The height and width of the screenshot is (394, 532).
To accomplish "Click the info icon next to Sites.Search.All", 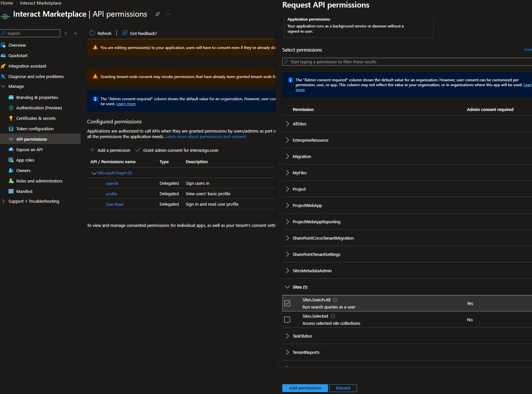I will click(x=335, y=300).
